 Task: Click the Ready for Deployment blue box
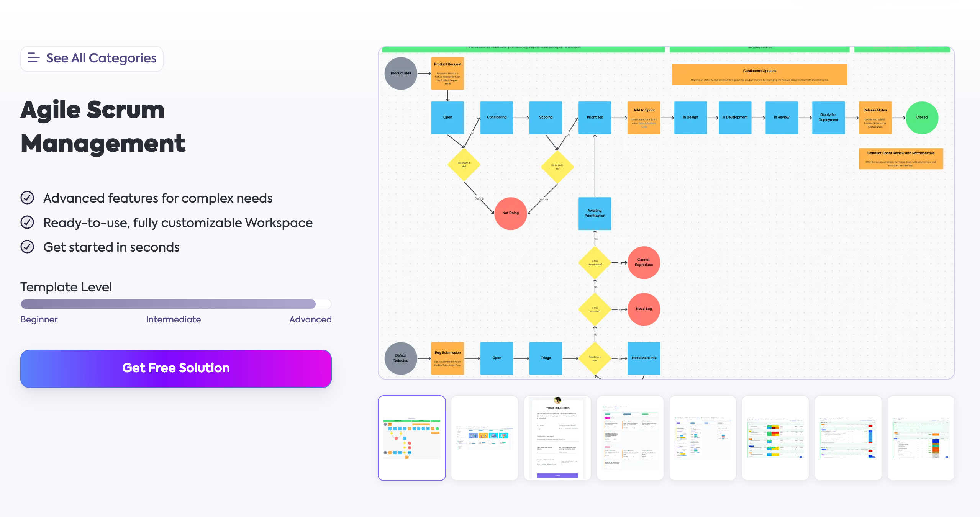point(828,118)
